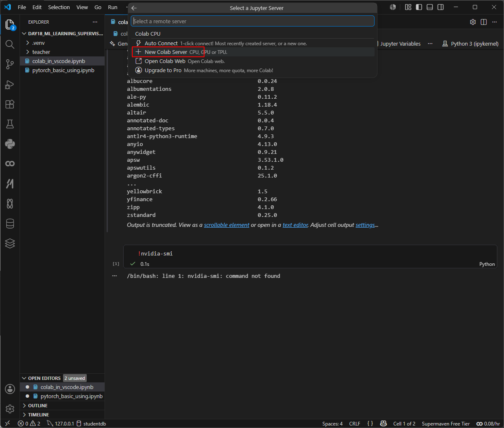
Task: Click the Spaces: 4 indentation setting
Action: [332, 423]
